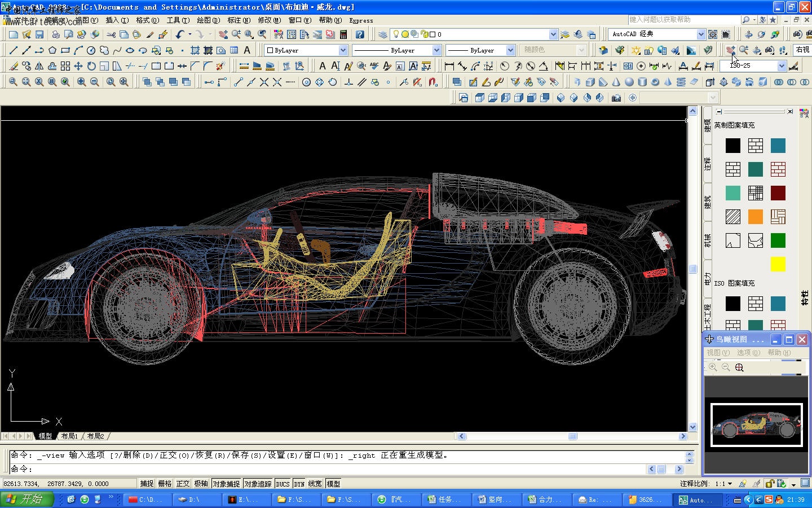This screenshot has height=508, width=812.
Task: Open the 修改(M) menu
Action: click(x=269, y=20)
